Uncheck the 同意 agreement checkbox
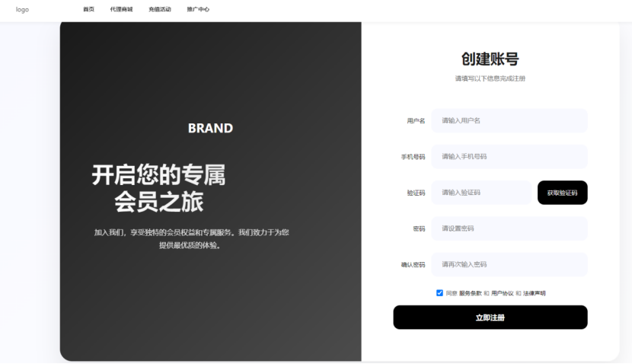The height and width of the screenshot is (364, 632). 439,292
